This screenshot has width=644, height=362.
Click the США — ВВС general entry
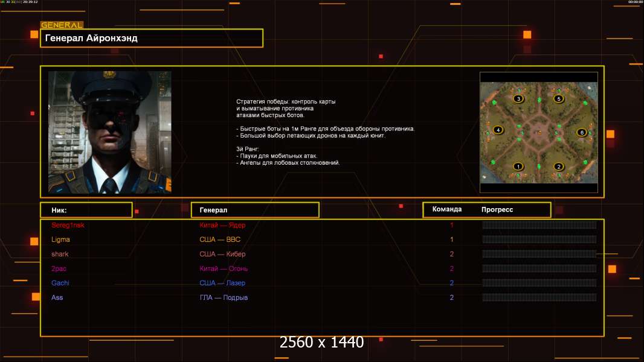[x=220, y=240]
